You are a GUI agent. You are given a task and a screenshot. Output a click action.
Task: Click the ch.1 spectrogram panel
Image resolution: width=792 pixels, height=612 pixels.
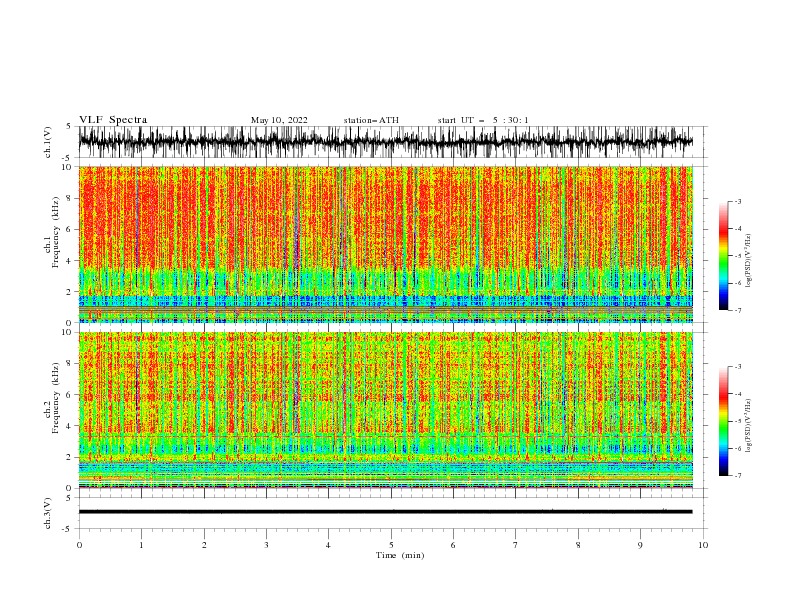coord(385,244)
